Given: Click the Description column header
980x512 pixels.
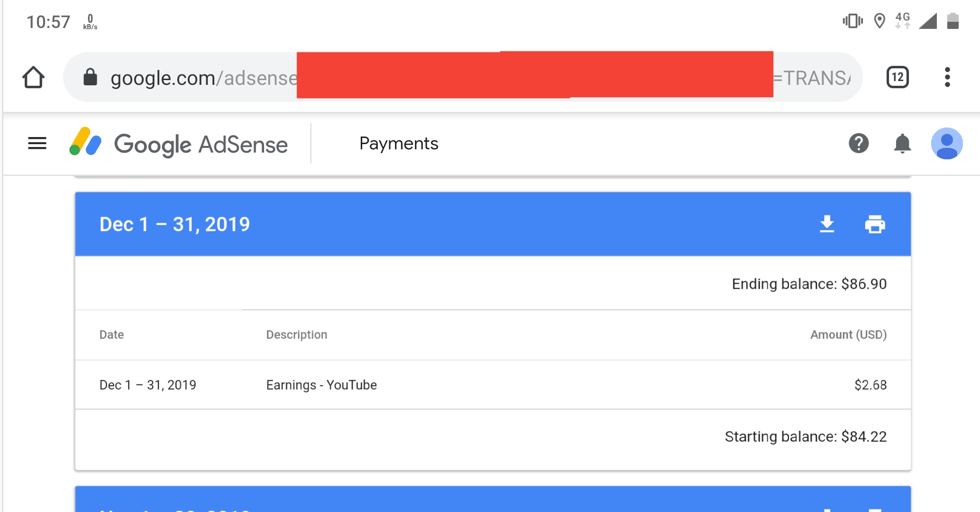Looking at the screenshot, I should [296, 335].
